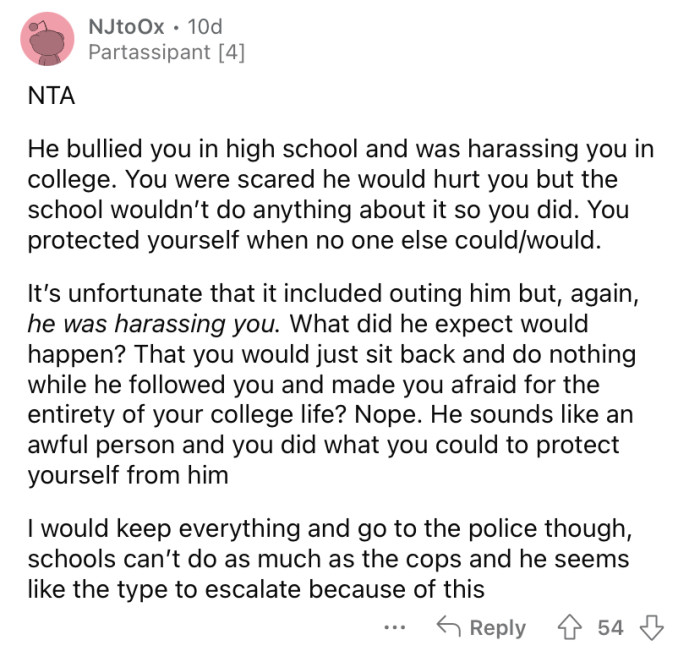Viewport: 700px width, 651px height.
Task: Click the last line 'like the type to escalate'
Action: click(256, 589)
